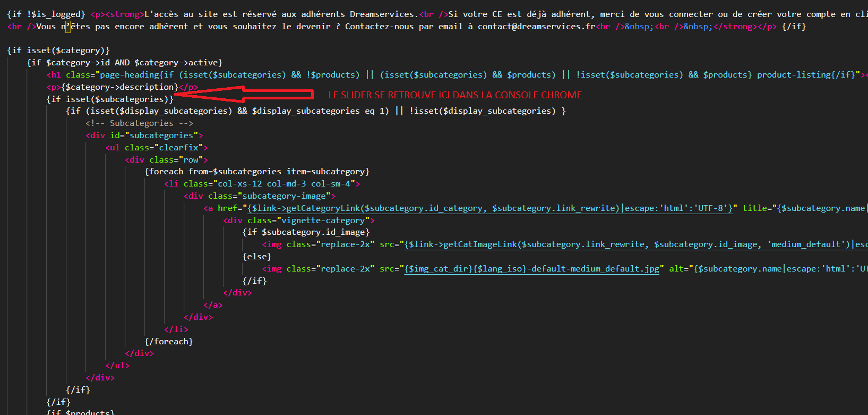This screenshot has width=868, height=415.
Task: Select 'item=subcategory' in the foreach line
Action: click(326, 172)
